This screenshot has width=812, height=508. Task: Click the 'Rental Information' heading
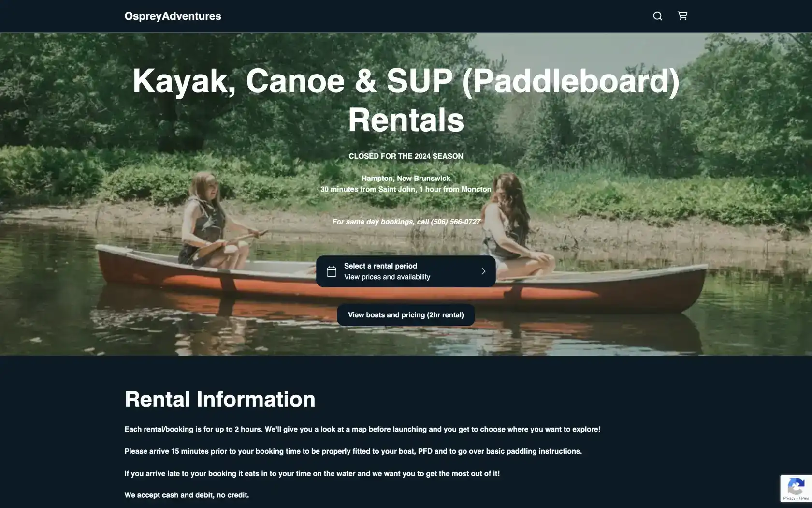(220, 400)
